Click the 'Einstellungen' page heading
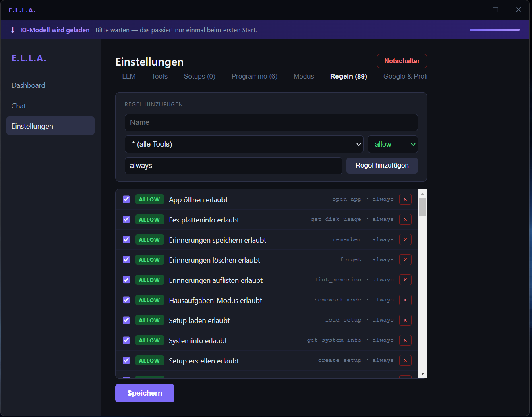Screen dimensions: 532x417 click(x=149, y=62)
